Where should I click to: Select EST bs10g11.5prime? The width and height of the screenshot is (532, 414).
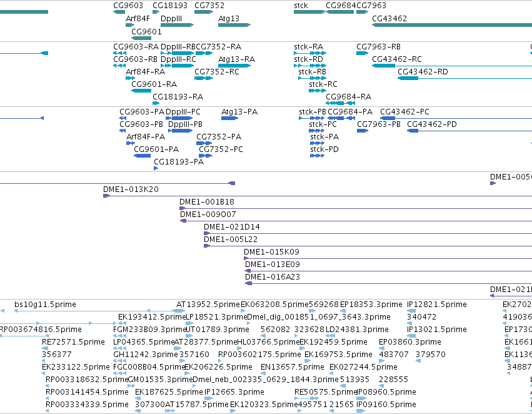click(x=45, y=305)
